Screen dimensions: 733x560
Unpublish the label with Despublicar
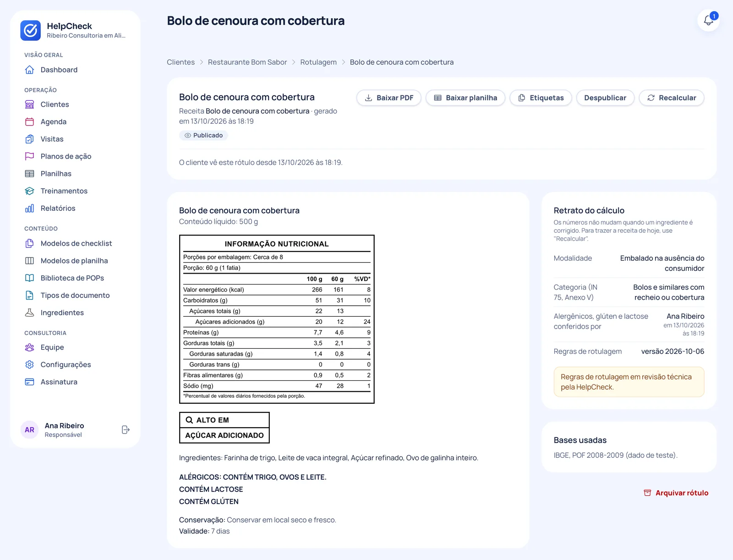pos(605,98)
